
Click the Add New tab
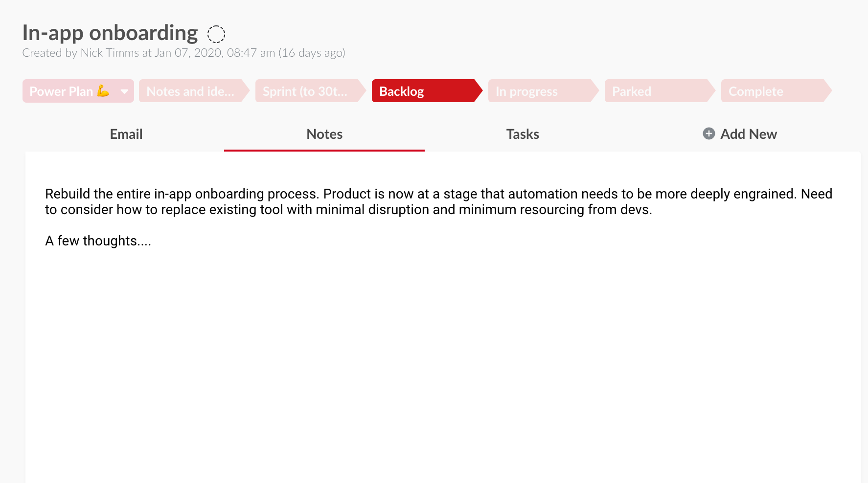point(740,134)
